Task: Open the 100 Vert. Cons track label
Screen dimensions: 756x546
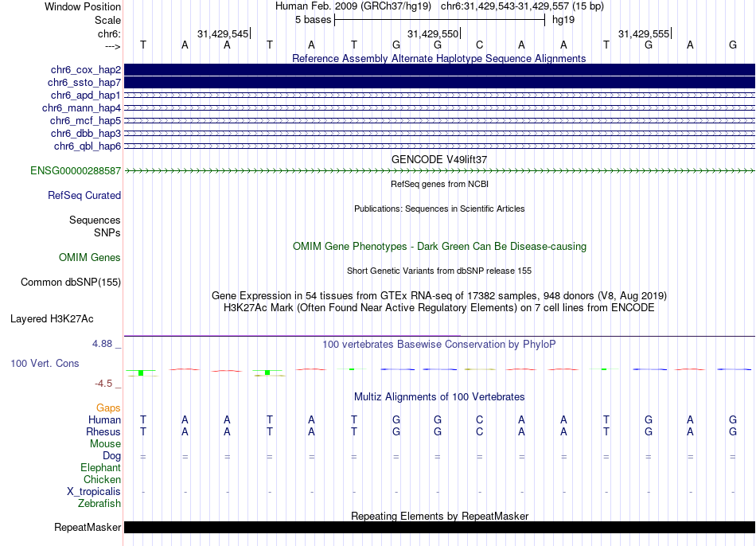Action: pyautogui.click(x=45, y=363)
